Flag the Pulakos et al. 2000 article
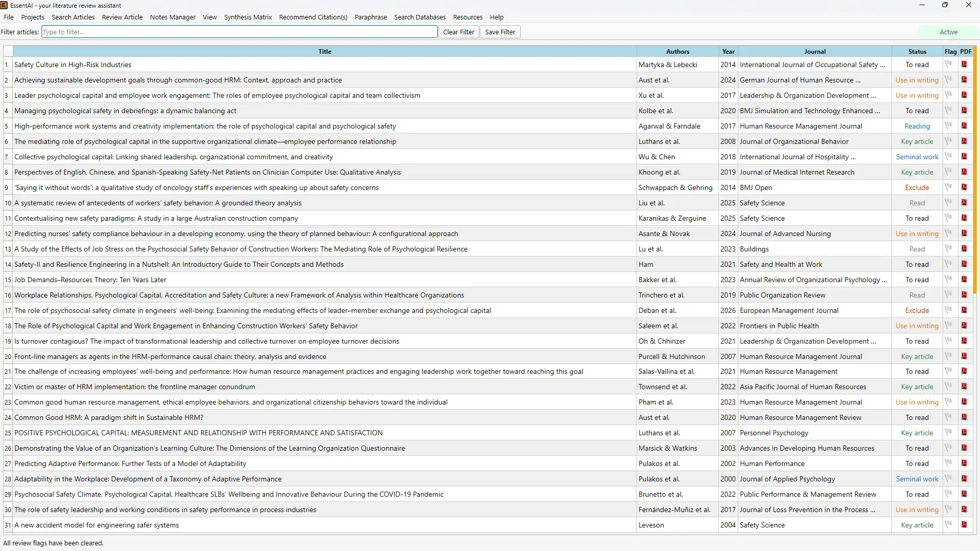The image size is (980, 551). [949, 479]
